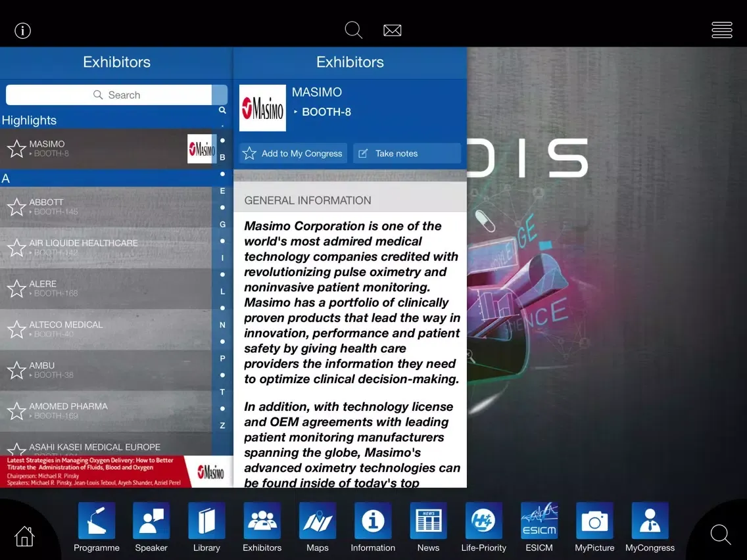747x560 pixels.
Task: Select ABBOTT exhibitor row
Action: click(x=106, y=206)
